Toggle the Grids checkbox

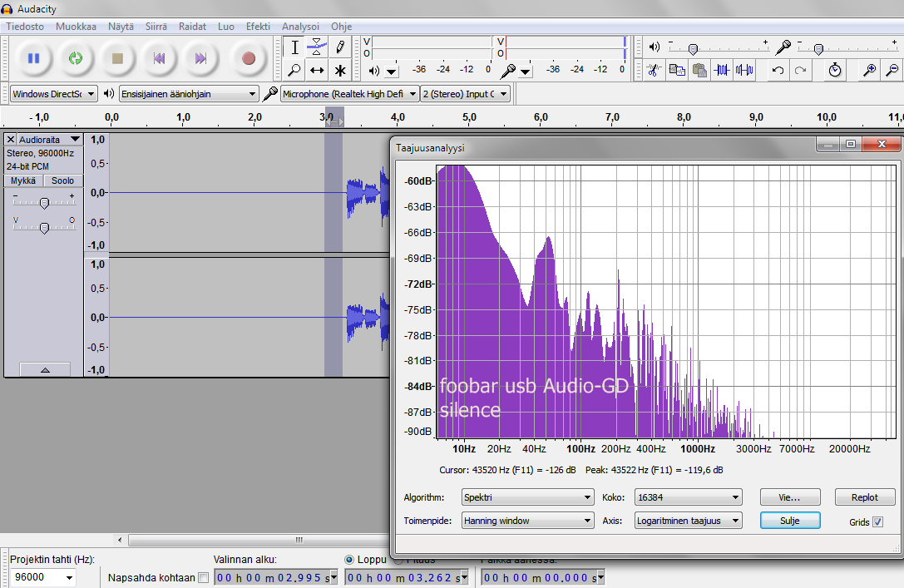click(x=877, y=521)
